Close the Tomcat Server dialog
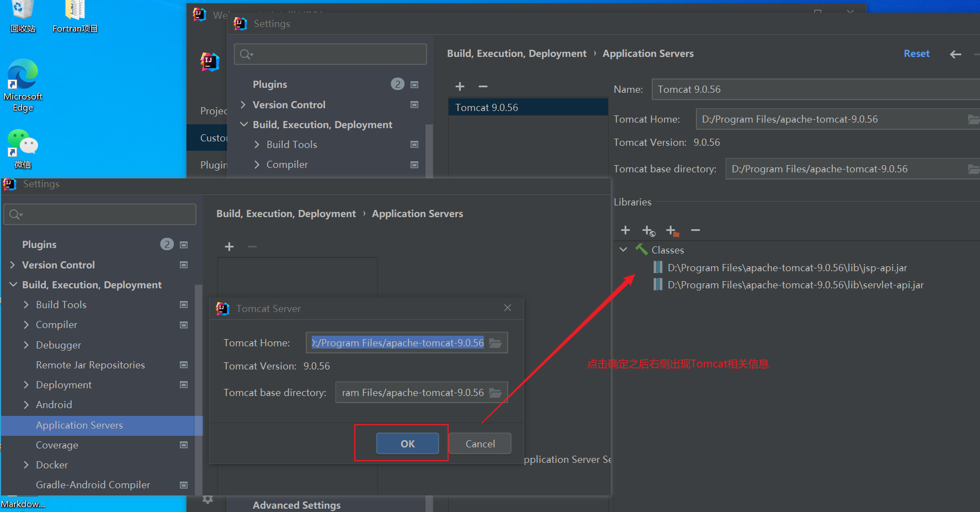The image size is (980, 512). tap(508, 308)
